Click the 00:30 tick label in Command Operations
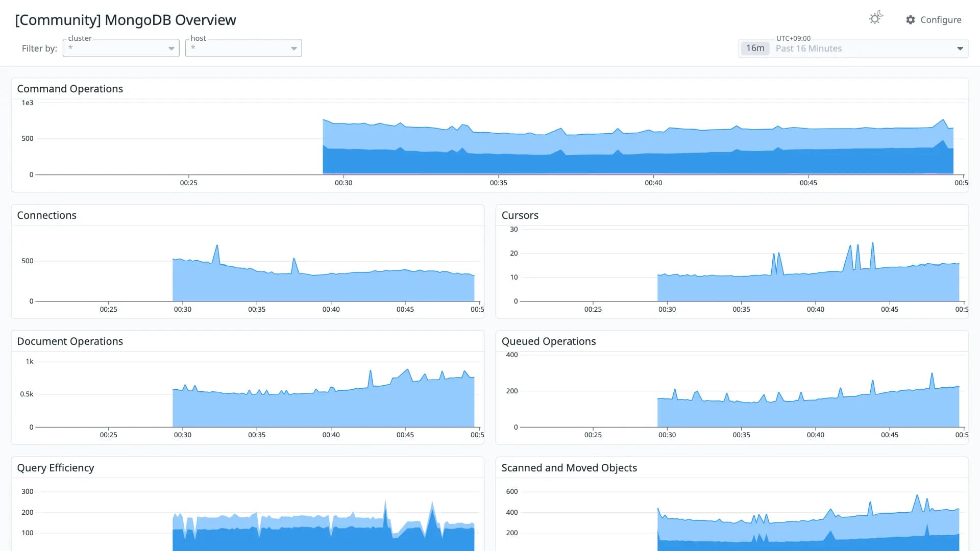The height and width of the screenshot is (551, 980). [x=344, y=183]
